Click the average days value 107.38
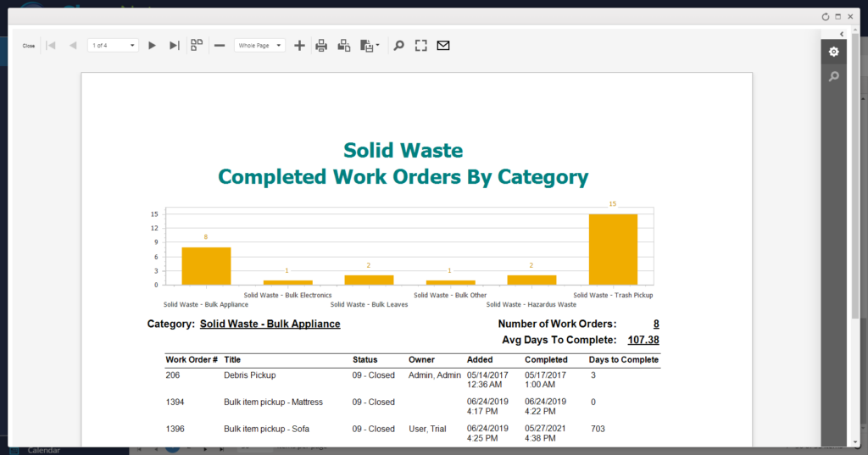 tap(643, 340)
